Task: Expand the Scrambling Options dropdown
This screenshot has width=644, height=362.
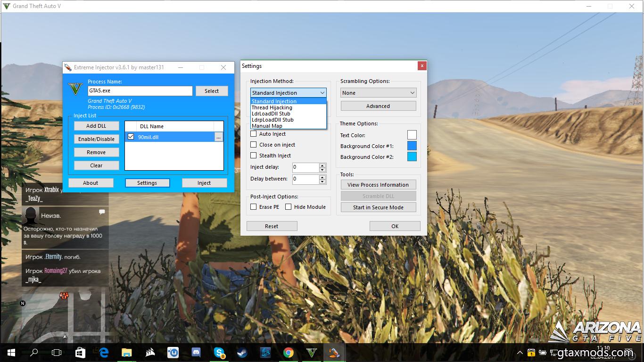Action: pos(378,93)
